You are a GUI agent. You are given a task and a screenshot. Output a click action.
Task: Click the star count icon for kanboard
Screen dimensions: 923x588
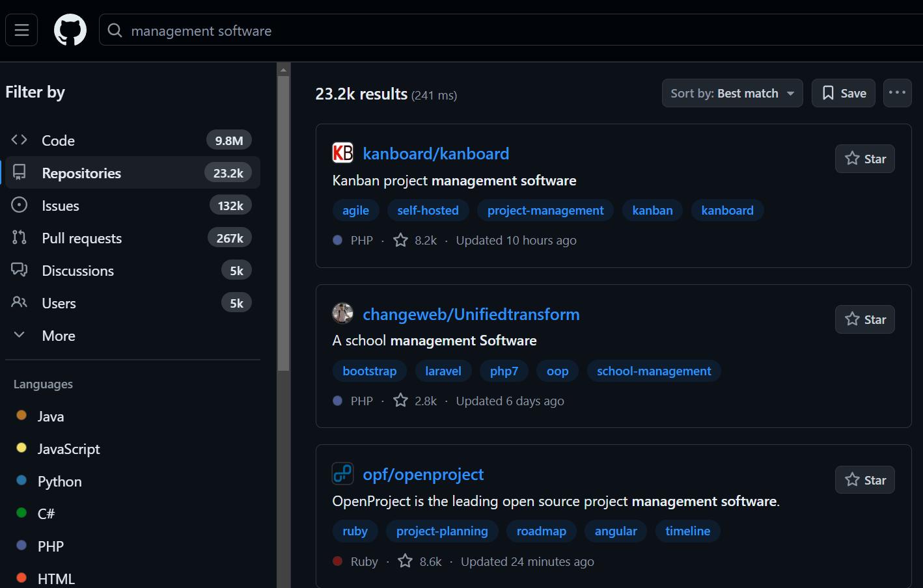401,240
